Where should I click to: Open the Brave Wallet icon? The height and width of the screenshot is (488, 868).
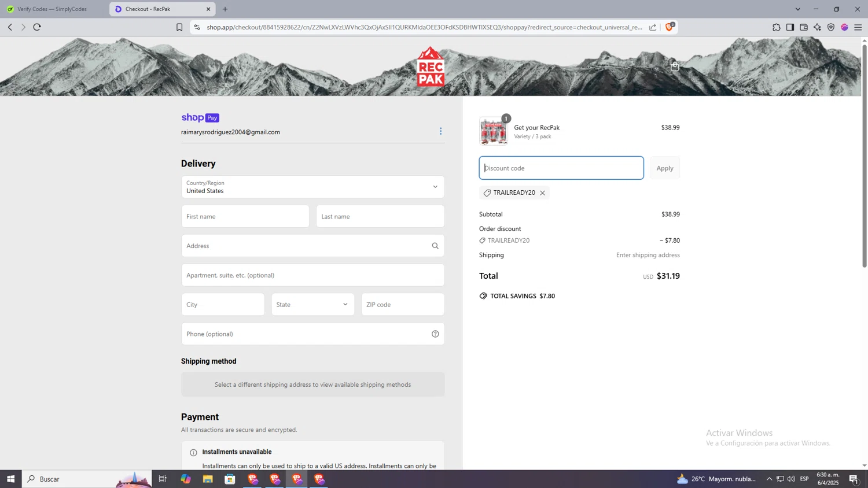click(804, 27)
